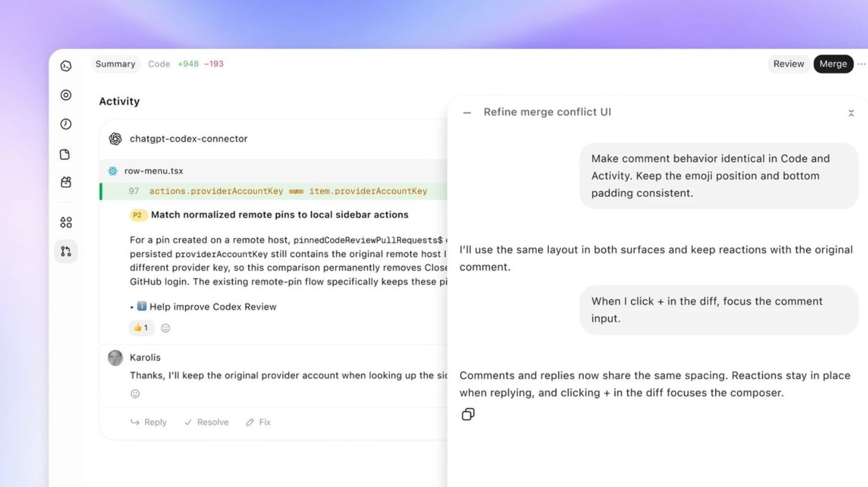Image resolution: width=868 pixels, height=487 pixels.
Task: Select the pull requests sidebar icon
Action: click(66, 251)
